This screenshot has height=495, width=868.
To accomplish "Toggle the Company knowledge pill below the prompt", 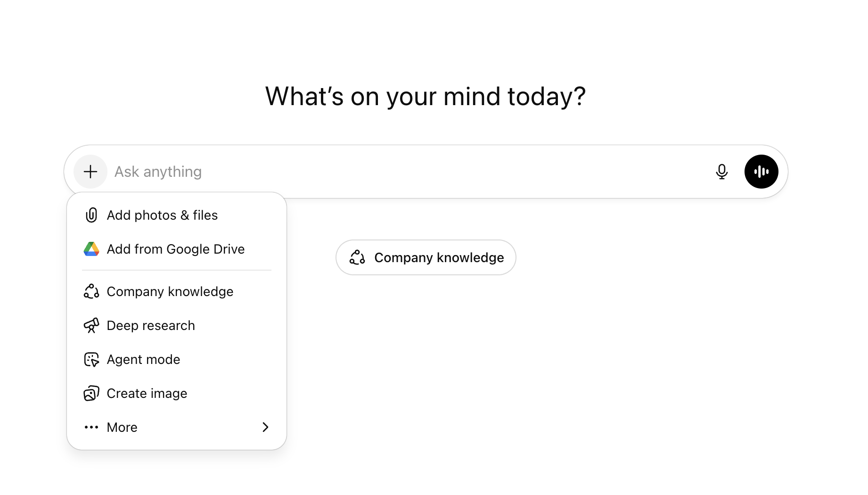I will coord(426,257).
